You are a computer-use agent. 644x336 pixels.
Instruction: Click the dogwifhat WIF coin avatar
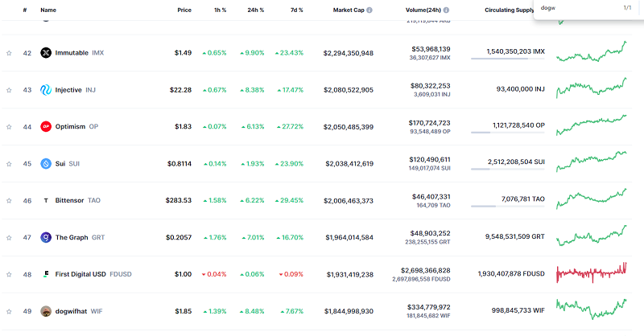(46, 311)
